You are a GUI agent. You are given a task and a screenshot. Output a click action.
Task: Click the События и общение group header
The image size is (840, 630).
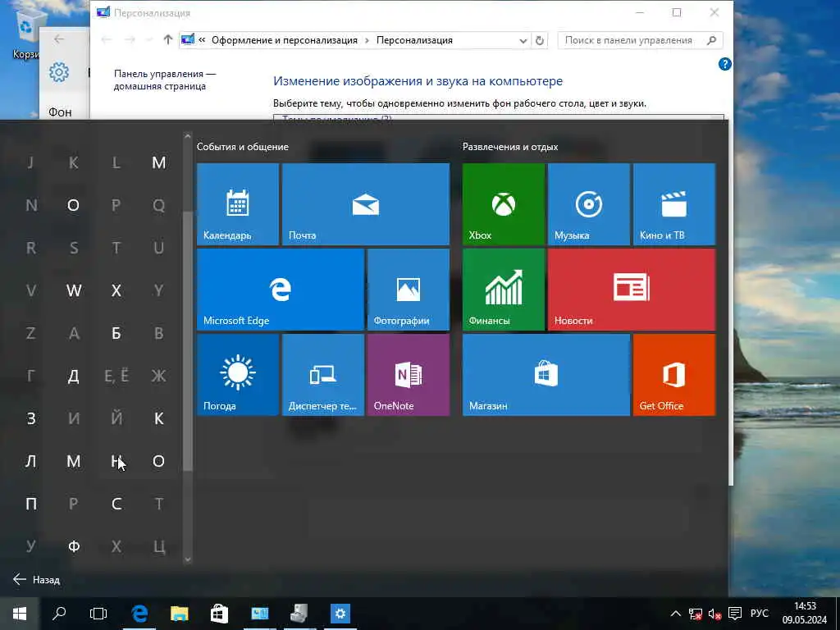(243, 147)
